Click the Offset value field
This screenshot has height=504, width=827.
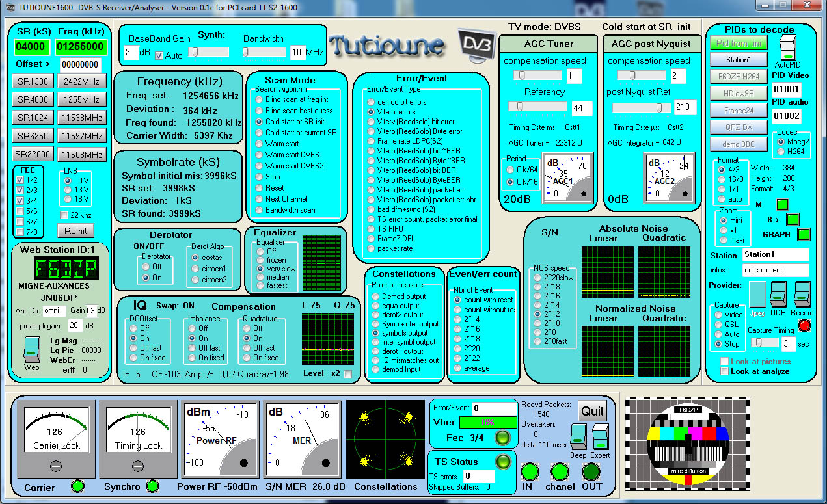click(x=81, y=64)
